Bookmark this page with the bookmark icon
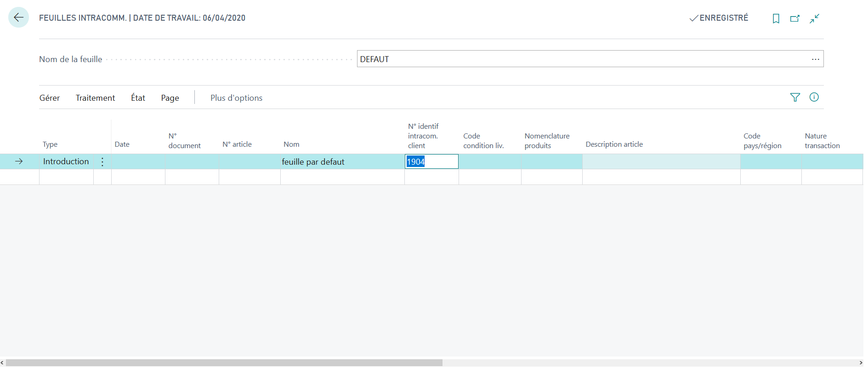Image resolution: width=868 pixels, height=368 pixels. pos(776,18)
